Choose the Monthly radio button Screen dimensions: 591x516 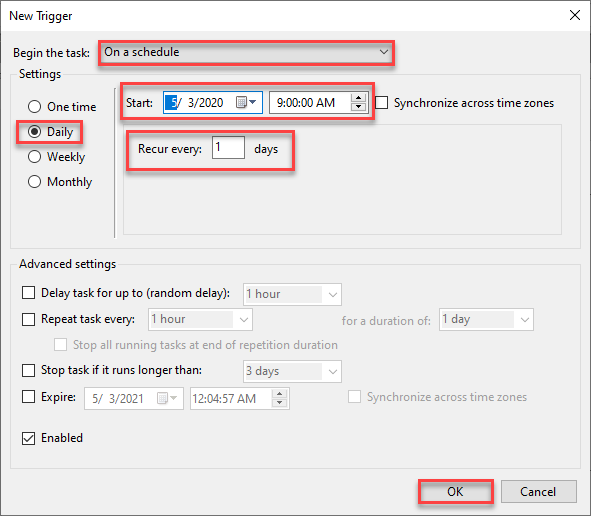(34, 182)
